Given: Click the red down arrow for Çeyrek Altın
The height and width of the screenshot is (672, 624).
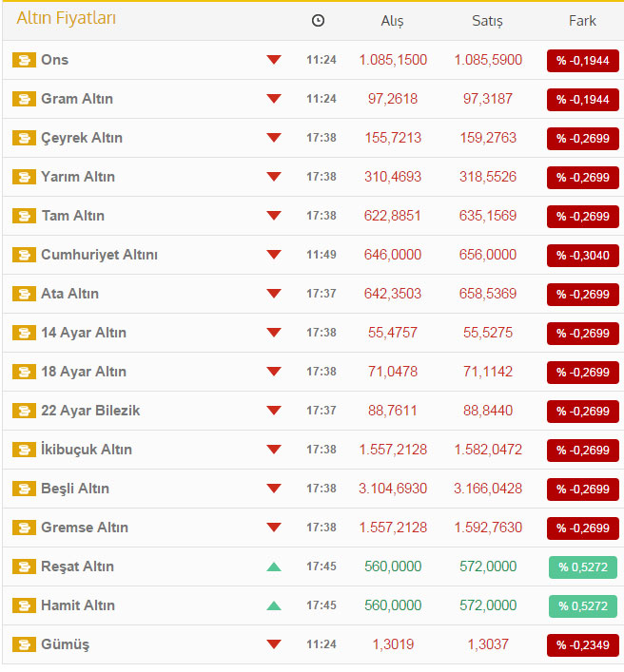Looking at the screenshot, I should tap(274, 138).
